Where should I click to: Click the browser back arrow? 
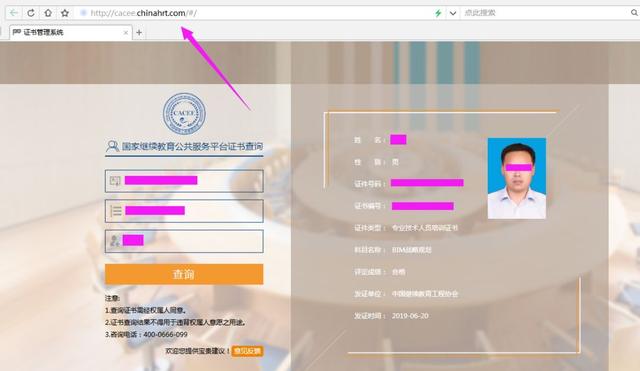point(13,13)
